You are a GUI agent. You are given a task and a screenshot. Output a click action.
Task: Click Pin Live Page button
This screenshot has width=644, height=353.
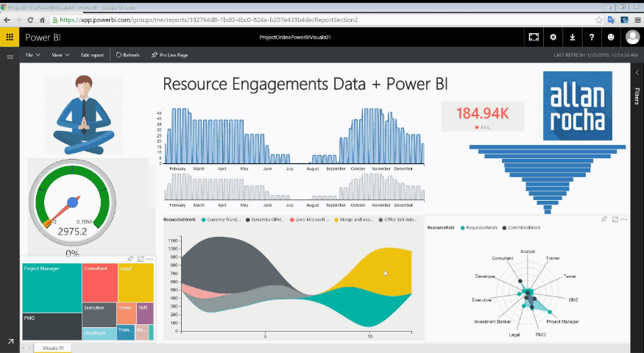(x=169, y=55)
